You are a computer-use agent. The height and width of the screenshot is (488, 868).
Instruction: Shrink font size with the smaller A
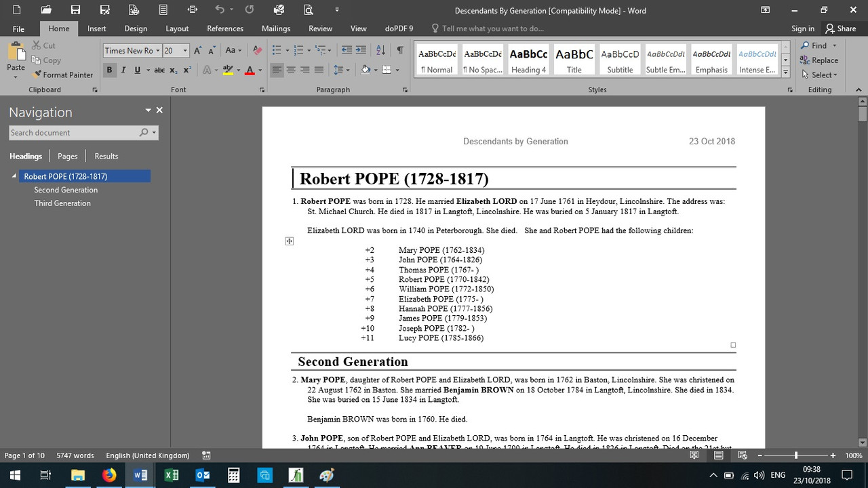pyautogui.click(x=212, y=51)
